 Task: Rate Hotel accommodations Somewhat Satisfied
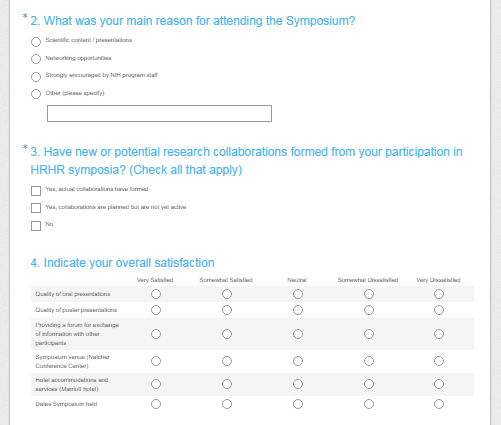click(227, 384)
